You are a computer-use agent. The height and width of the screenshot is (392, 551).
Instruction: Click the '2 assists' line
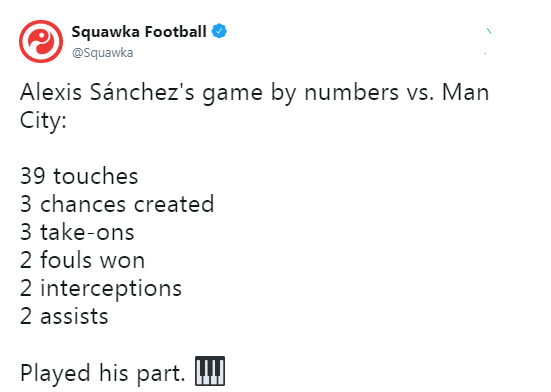pyautogui.click(x=64, y=316)
